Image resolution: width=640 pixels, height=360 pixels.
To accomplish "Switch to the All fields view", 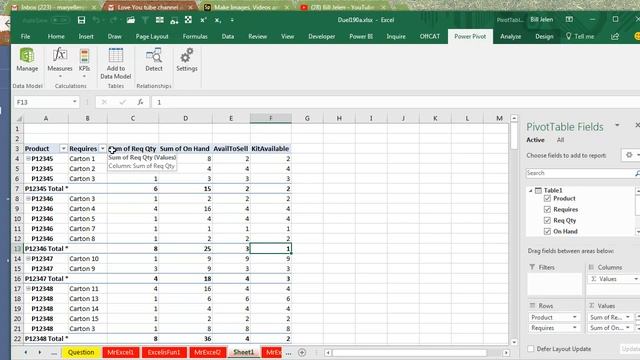I will click(560, 140).
